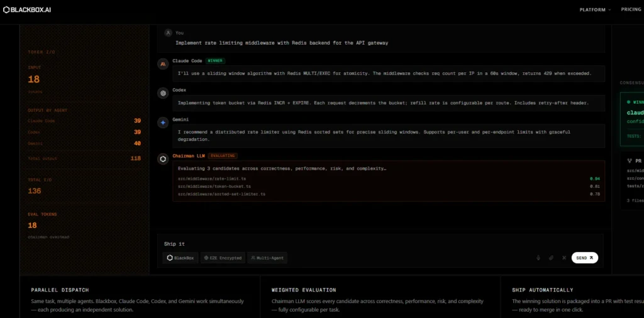The width and height of the screenshot is (644, 318).
Task: Click the PARALLEL DISPATCH heading
Action: pyautogui.click(x=60, y=290)
